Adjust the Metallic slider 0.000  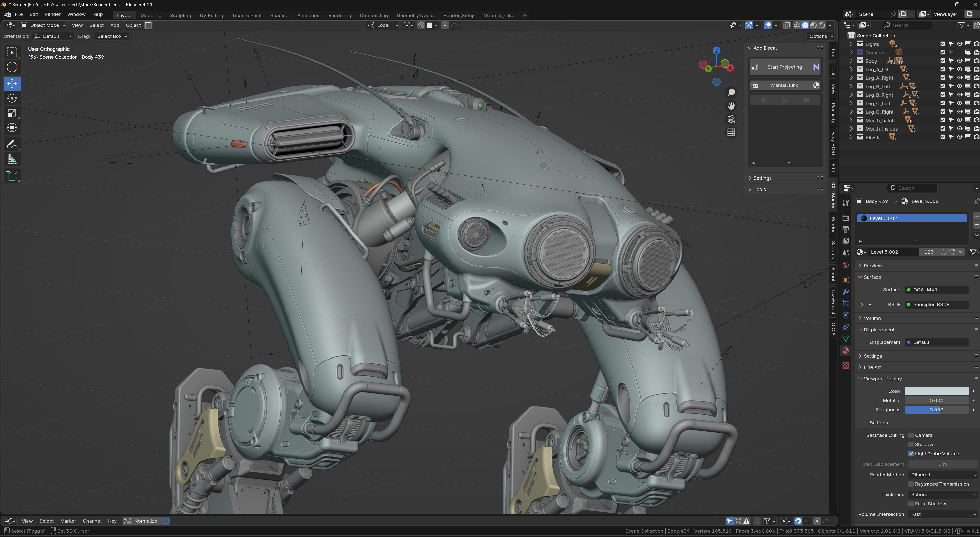(937, 401)
